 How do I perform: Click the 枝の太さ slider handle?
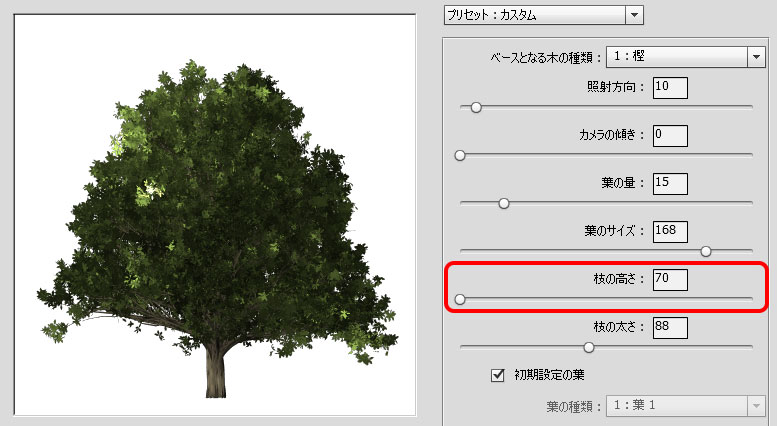click(589, 347)
